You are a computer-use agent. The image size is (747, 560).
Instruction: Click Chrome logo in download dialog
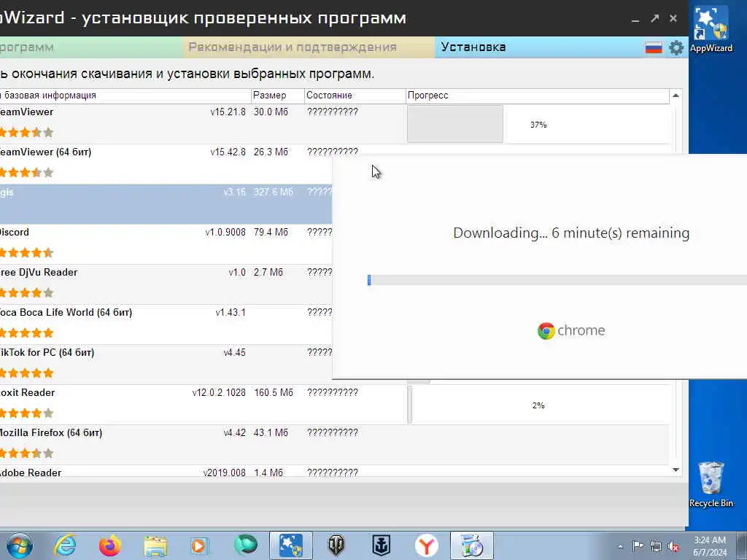pyautogui.click(x=546, y=330)
